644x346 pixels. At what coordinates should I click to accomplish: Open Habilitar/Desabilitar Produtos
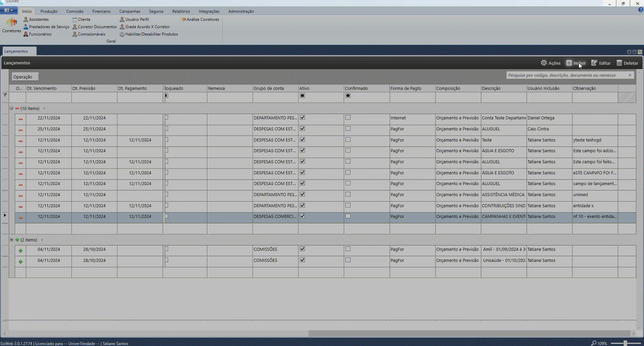[x=149, y=34]
